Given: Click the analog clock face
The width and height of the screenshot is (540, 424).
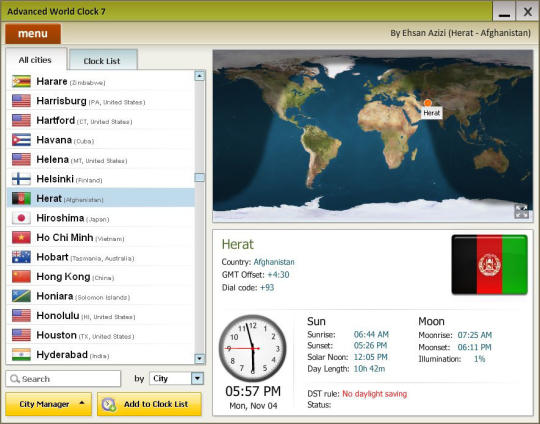Looking at the screenshot, I should pyautogui.click(x=253, y=348).
